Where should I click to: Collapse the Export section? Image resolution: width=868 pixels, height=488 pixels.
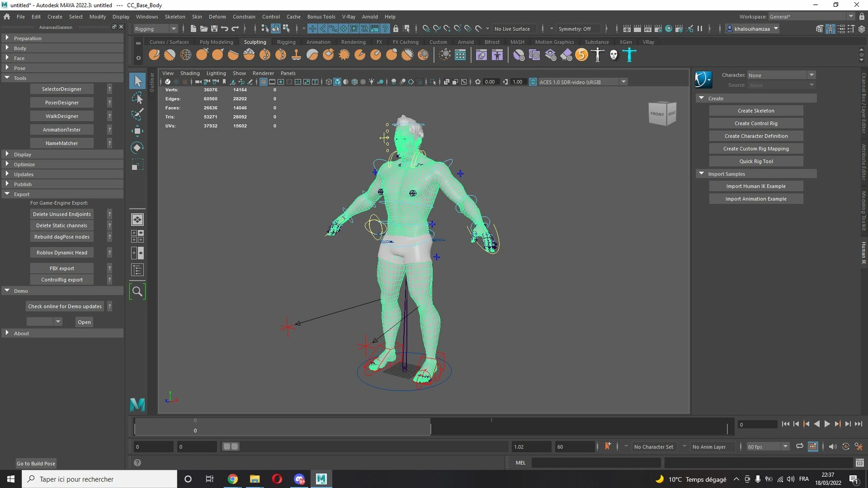[x=63, y=194]
